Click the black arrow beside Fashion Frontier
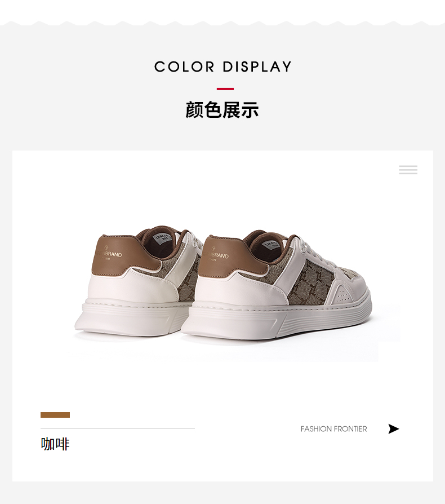Viewport: 445px width, 504px height. [x=394, y=429]
